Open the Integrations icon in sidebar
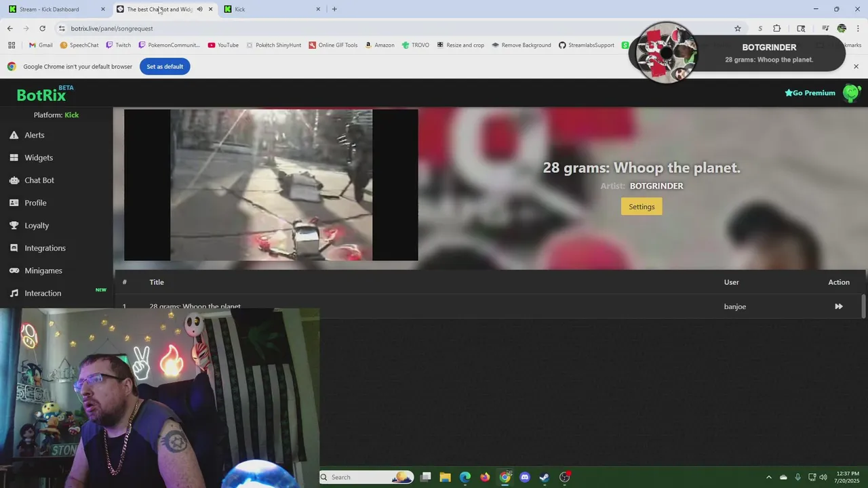The height and width of the screenshot is (488, 868). [14, 248]
